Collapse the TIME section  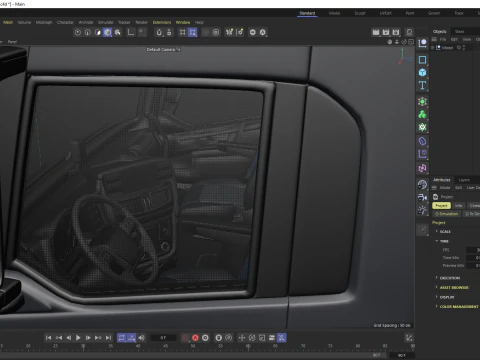pyautogui.click(x=443, y=241)
